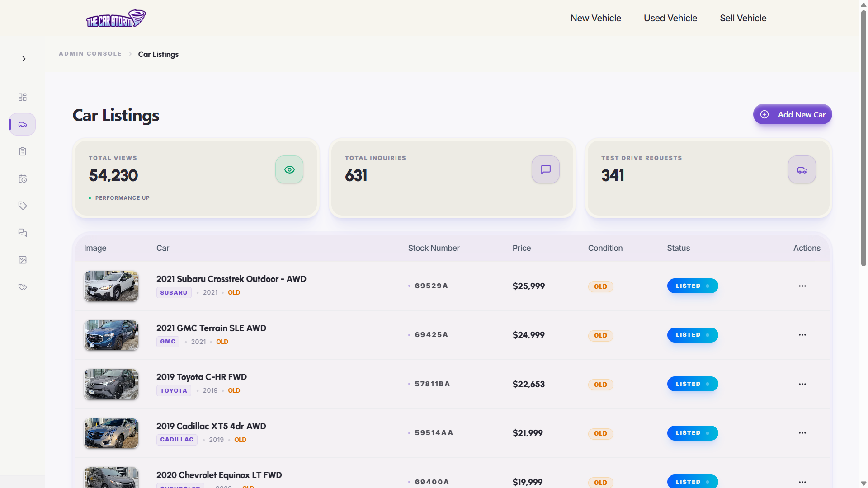868x488 pixels.
Task: Click stock number 57811BA
Action: click(x=432, y=384)
